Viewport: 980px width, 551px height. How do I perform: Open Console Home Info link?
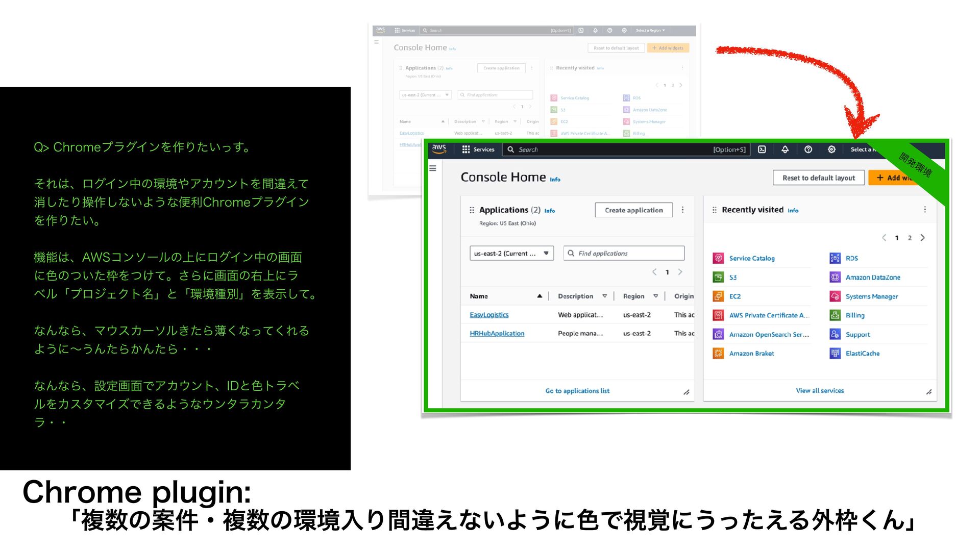point(555,180)
